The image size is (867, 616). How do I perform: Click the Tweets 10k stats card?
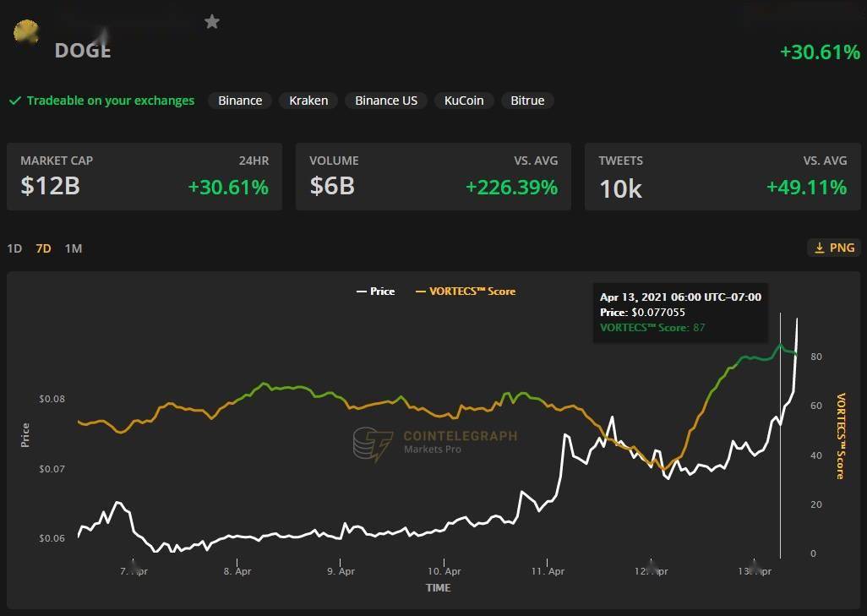coord(722,177)
